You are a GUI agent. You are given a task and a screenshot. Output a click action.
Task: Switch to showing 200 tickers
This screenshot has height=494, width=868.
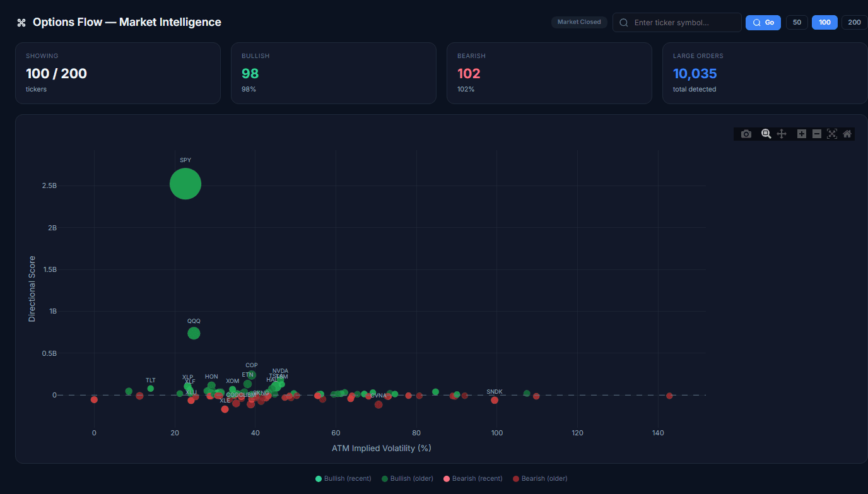pyautogui.click(x=853, y=21)
